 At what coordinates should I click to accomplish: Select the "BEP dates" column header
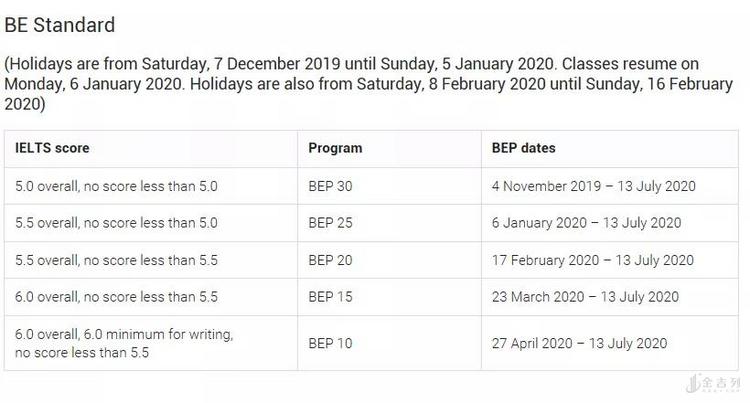(524, 148)
